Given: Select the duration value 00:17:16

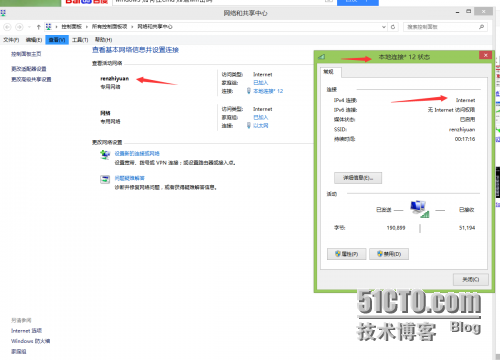Looking at the screenshot, I should [465, 139].
